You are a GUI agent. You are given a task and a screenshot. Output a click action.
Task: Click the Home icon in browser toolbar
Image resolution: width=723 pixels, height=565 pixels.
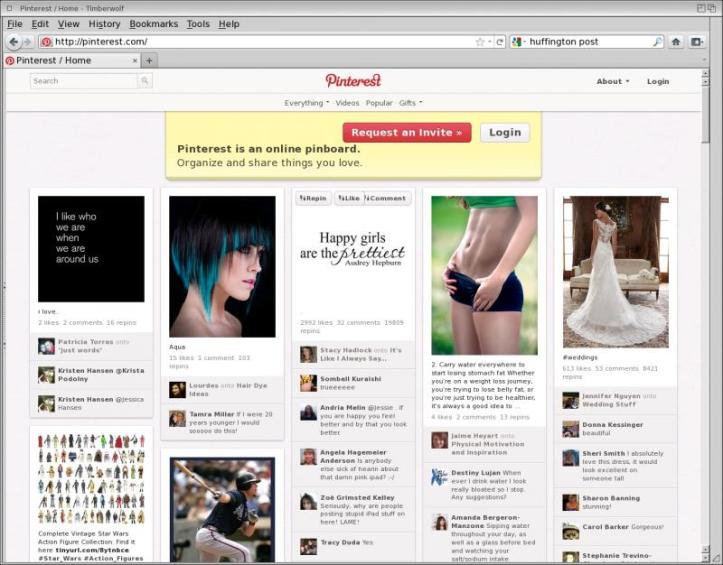pos(676,42)
